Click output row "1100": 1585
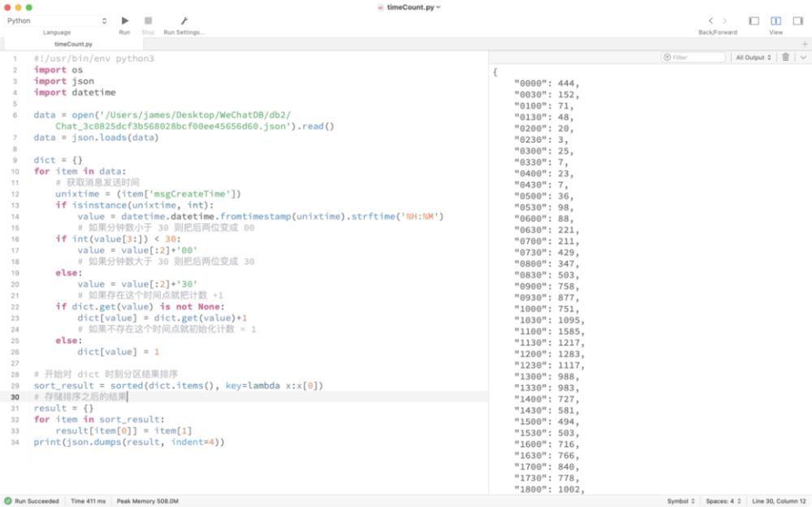812x507 pixels. click(550, 331)
